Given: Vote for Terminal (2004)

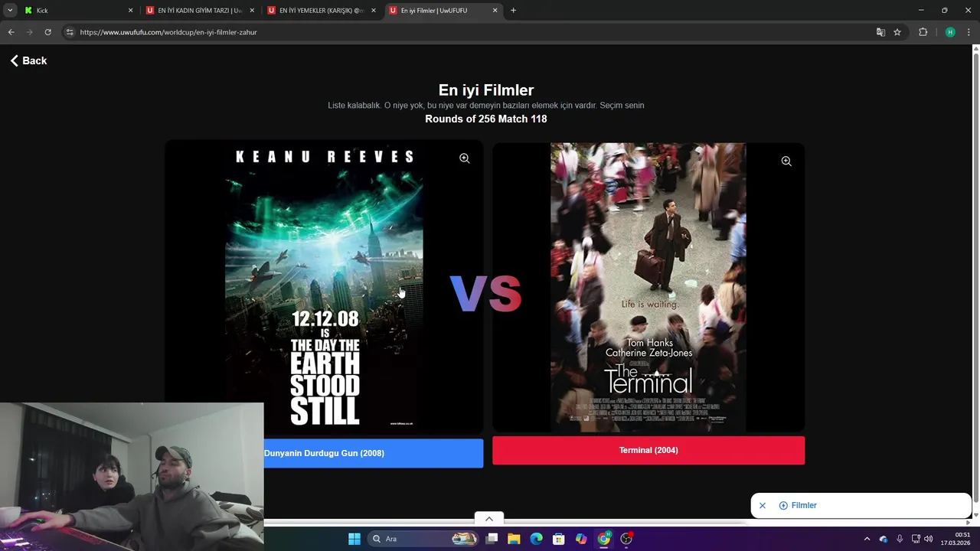Looking at the screenshot, I should (x=648, y=450).
